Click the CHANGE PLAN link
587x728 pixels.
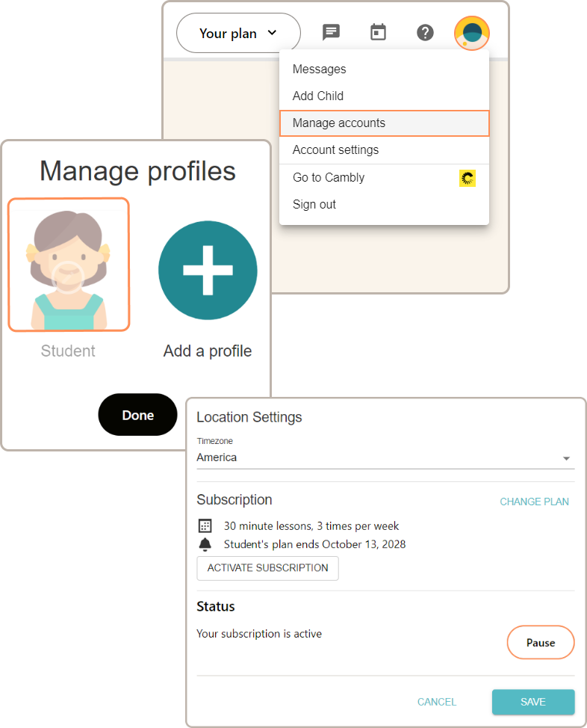pyautogui.click(x=534, y=502)
